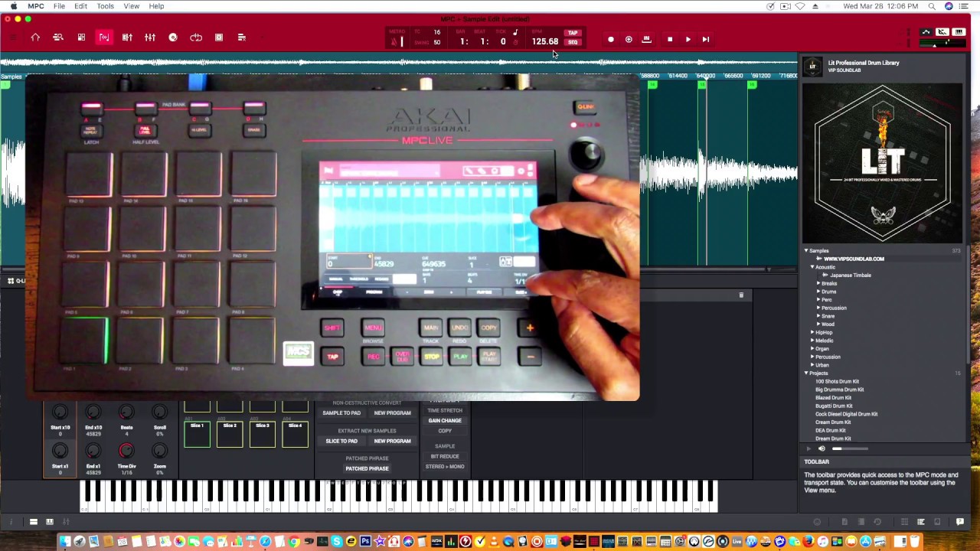Open the File menu
Screen dimensions: 980x551
(x=59, y=6)
